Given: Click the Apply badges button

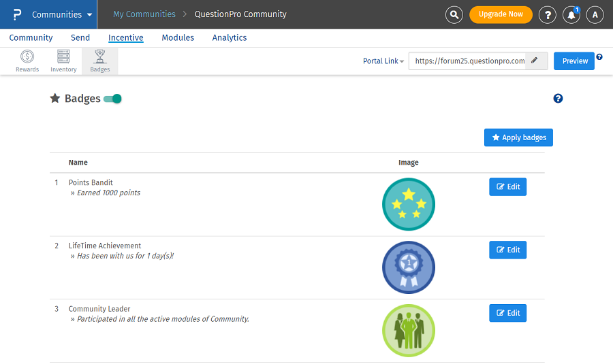Looking at the screenshot, I should [518, 137].
